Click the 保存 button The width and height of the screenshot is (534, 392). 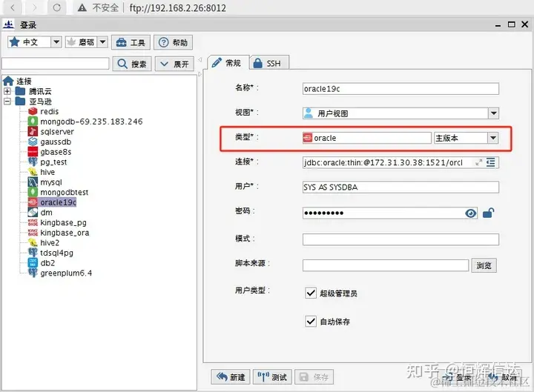[314, 377]
